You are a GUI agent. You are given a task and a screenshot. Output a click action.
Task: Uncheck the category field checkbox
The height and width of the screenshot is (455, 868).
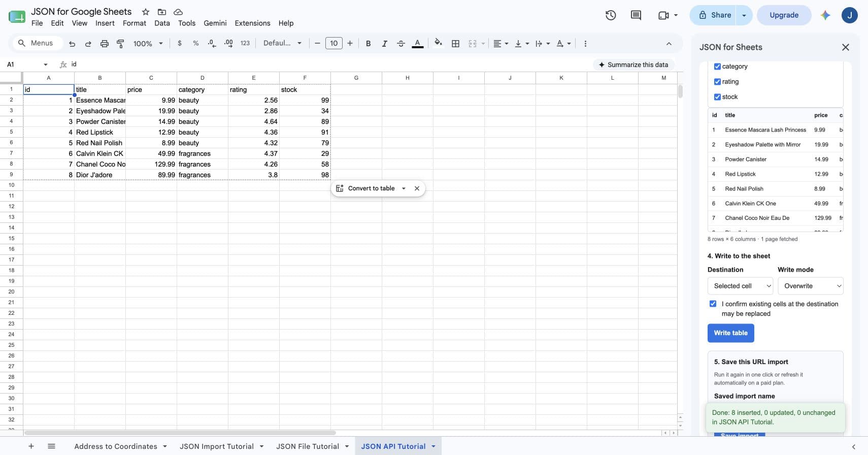pyautogui.click(x=717, y=67)
